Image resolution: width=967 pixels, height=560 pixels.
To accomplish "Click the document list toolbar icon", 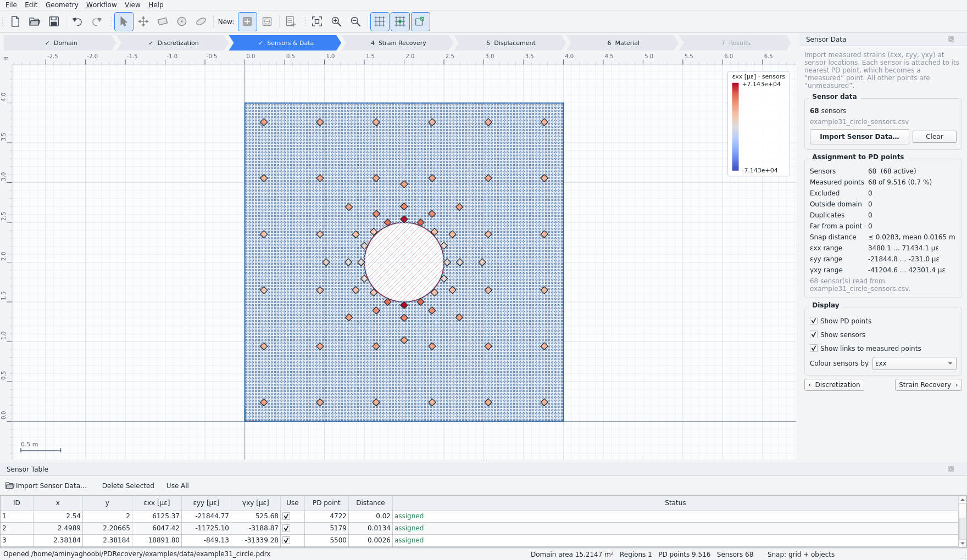I will pos(291,21).
